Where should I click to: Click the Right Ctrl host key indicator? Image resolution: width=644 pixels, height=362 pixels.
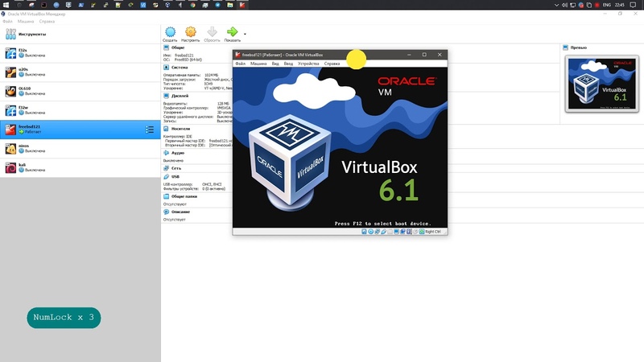(x=433, y=232)
